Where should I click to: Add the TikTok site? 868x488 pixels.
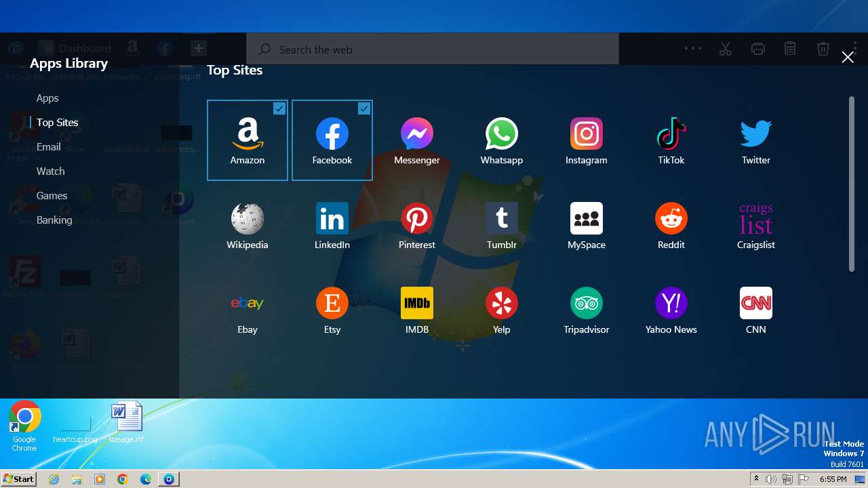tap(671, 140)
